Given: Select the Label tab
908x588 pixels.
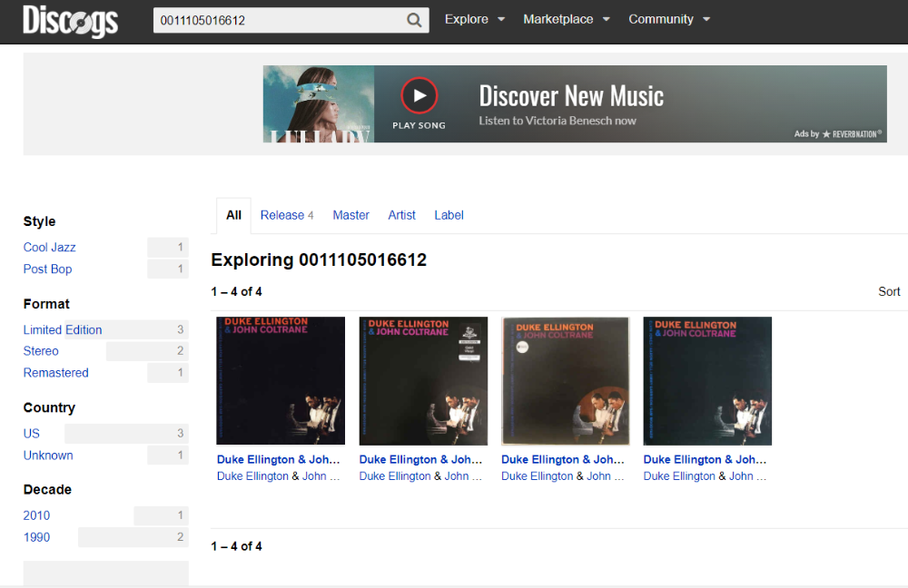Looking at the screenshot, I should 449,215.
